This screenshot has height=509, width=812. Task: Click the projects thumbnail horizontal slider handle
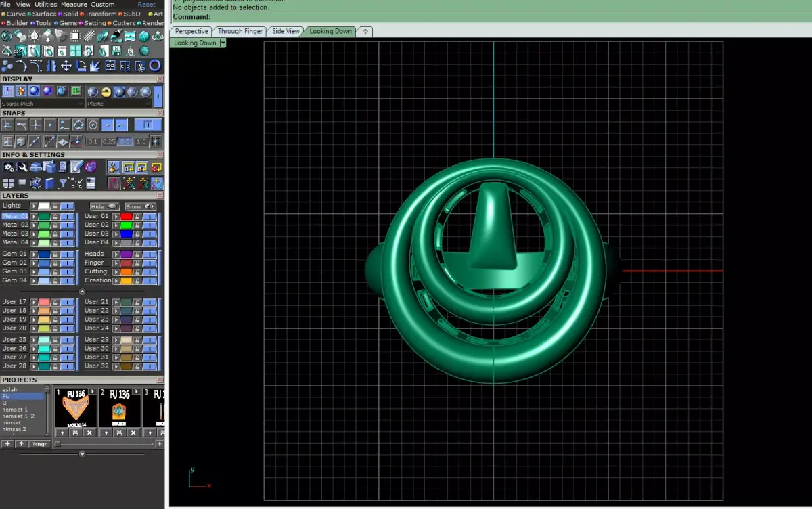58,444
